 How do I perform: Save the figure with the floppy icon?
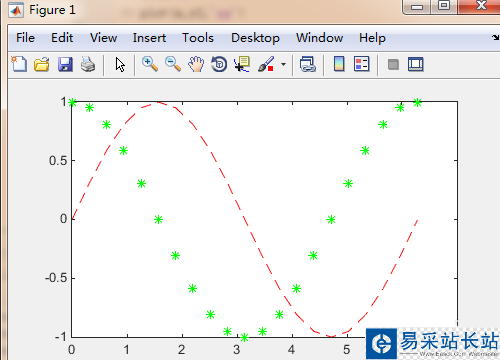click(65, 64)
